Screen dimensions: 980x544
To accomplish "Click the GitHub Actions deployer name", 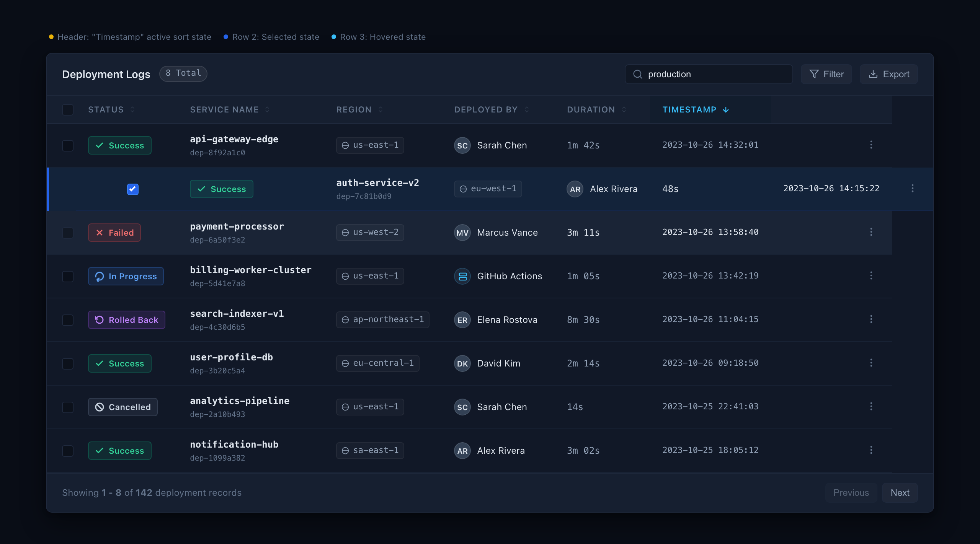I will 510,276.
